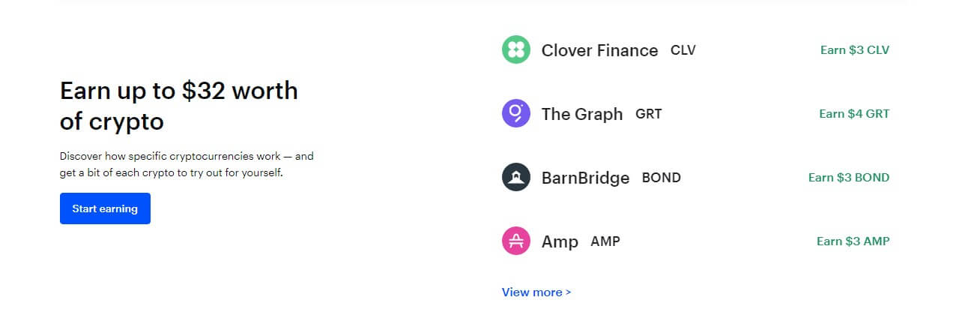980x324 pixels.
Task: Click the BOND ticker label
Action: click(662, 178)
